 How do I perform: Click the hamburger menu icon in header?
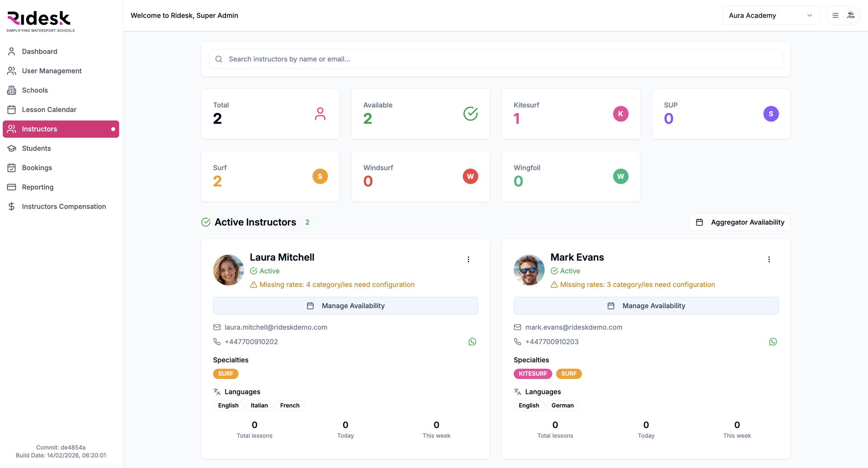[835, 15]
